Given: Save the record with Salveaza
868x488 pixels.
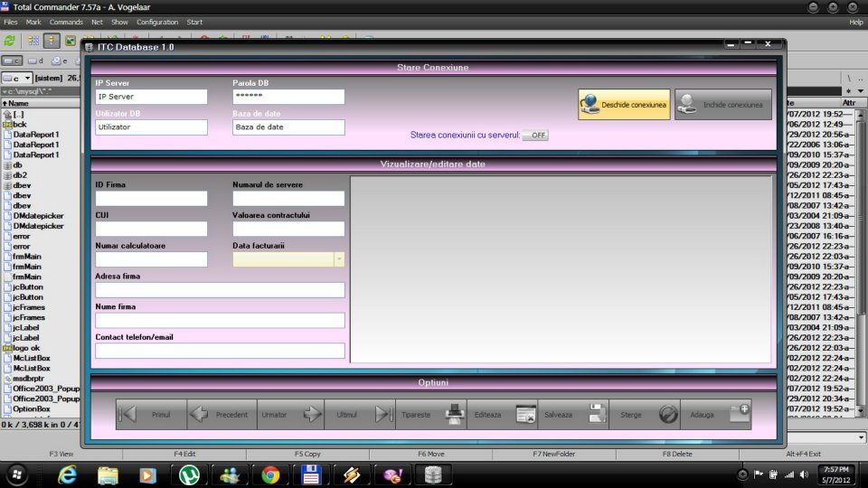Looking at the screenshot, I should [x=573, y=414].
